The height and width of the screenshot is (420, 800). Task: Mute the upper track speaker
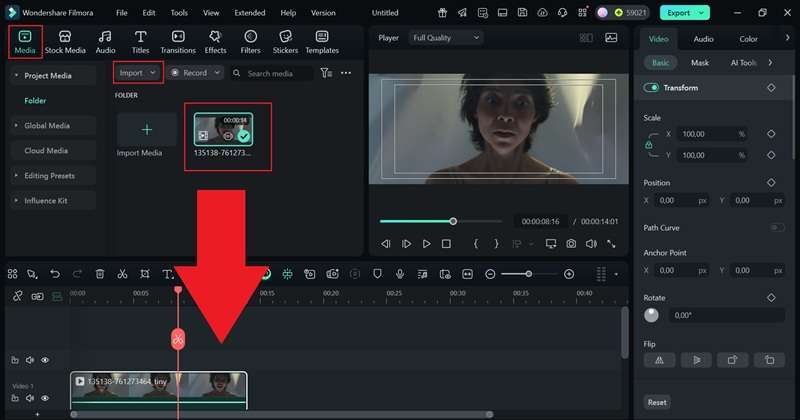pyautogui.click(x=30, y=360)
